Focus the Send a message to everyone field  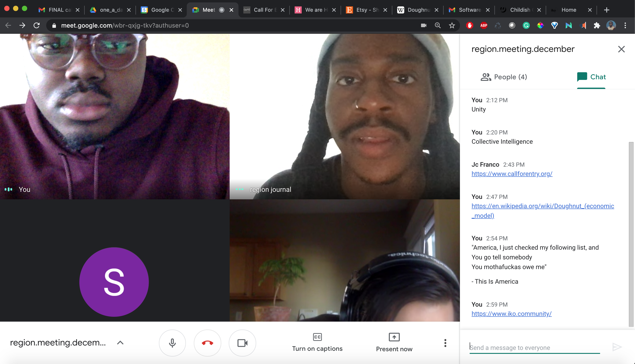pyautogui.click(x=534, y=347)
